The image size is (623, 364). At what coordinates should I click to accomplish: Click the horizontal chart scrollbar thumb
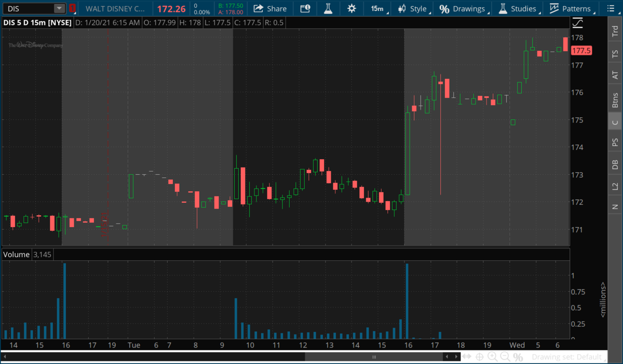(374, 357)
